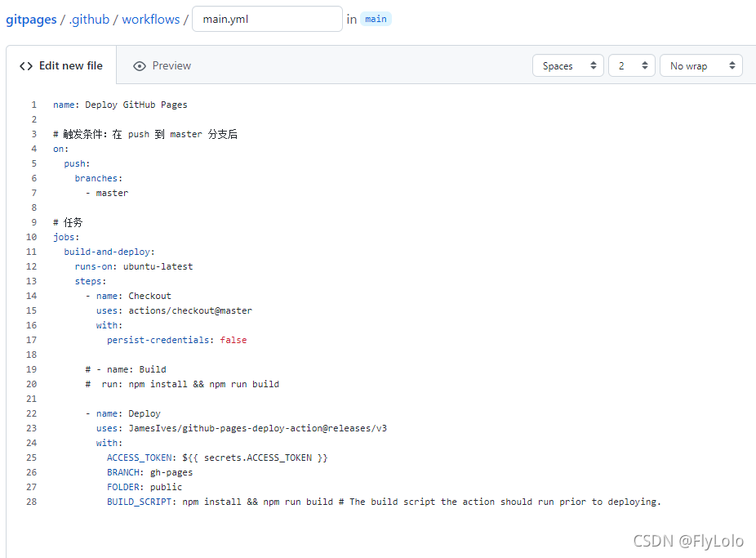Switch to the Edit new file tab
The height and width of the screenshot is (558, 756).
61,65
